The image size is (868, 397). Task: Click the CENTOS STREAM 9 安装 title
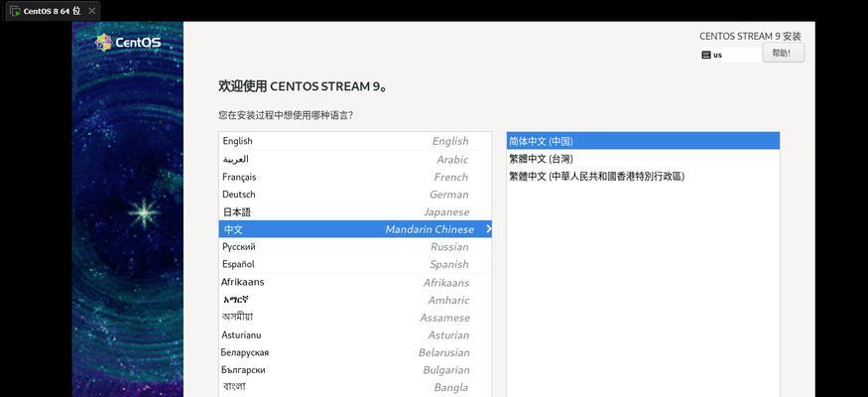pos(750,36)
